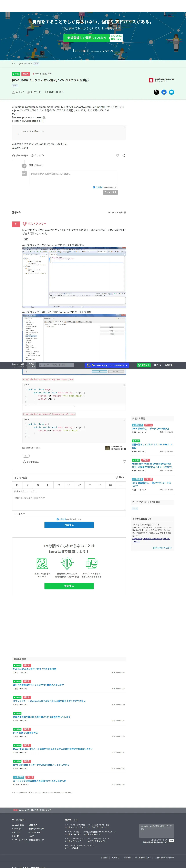
Task: Click thumbs-down icon under the answer
Action: 124,462
